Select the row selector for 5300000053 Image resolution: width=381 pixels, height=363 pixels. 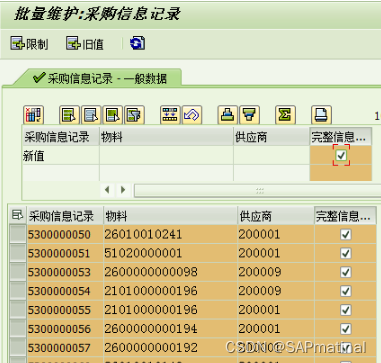[x=18, y=272]
